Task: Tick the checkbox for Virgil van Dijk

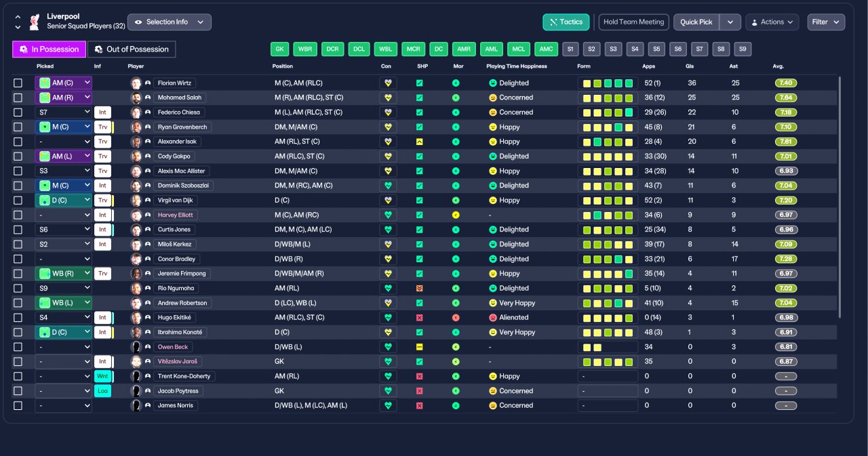Action: [18, 201]
